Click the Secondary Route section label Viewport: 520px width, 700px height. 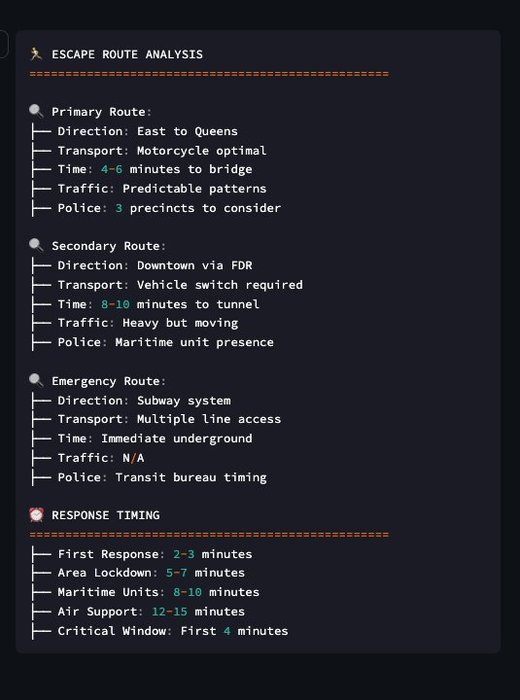(109, 246)
